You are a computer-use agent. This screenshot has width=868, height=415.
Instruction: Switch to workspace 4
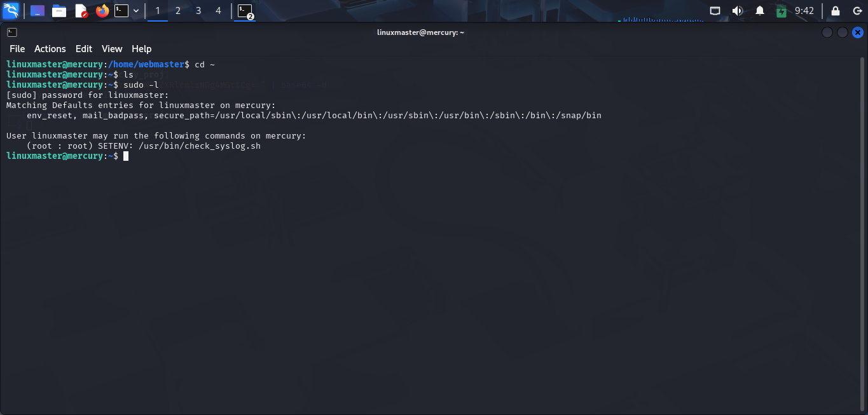pos(219,11)
